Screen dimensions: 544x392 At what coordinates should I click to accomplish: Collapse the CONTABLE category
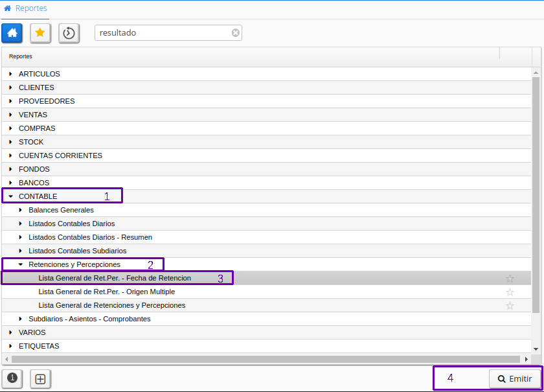10,196
